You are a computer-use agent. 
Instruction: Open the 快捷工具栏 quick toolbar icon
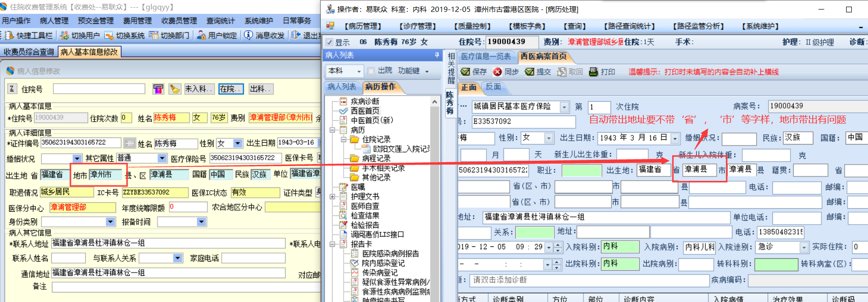click(10, 35)
